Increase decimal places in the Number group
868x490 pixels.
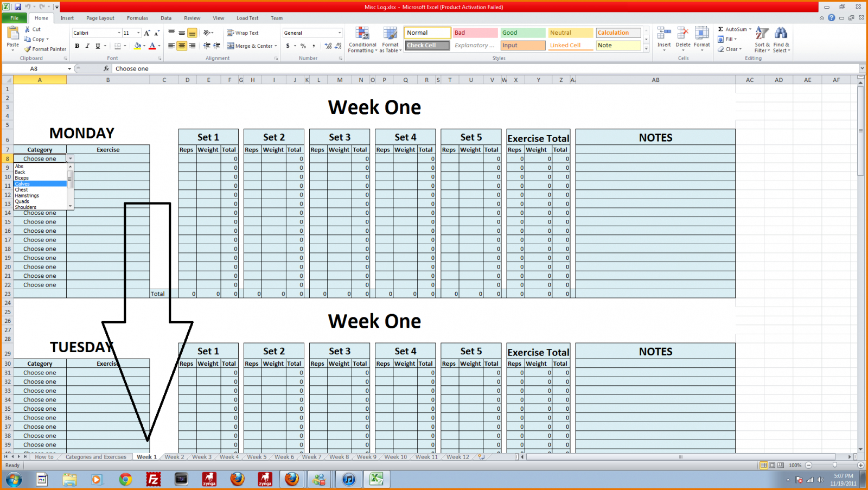(328, 46)
